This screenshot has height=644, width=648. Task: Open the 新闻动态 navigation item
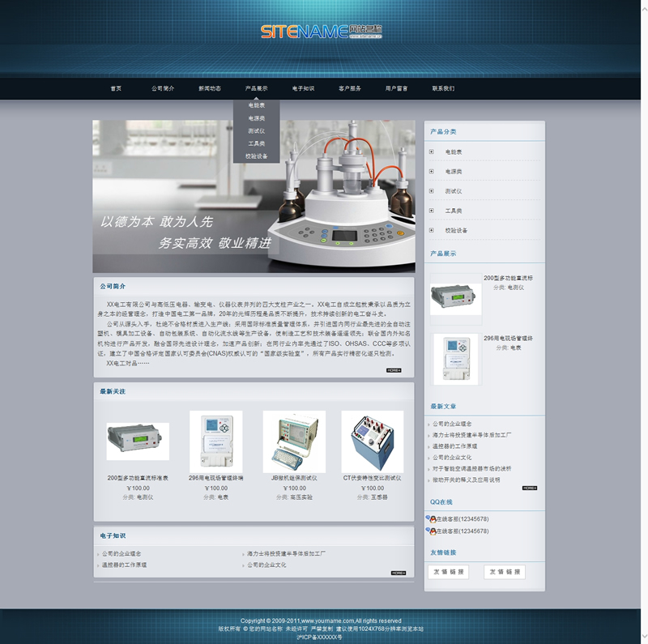coord(210,88)
